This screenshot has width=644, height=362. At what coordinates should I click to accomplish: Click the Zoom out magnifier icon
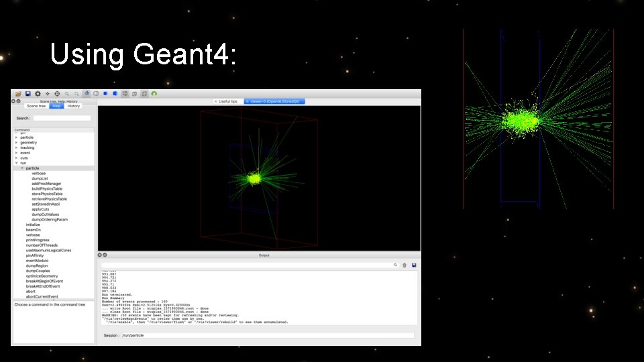click(67, 94)
